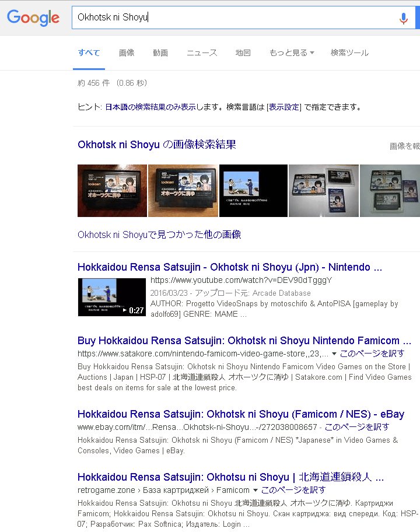Open fifth image thumbnail at right edge
The height and width of the screenshot is (532, 420).
[x=390, y=191]
